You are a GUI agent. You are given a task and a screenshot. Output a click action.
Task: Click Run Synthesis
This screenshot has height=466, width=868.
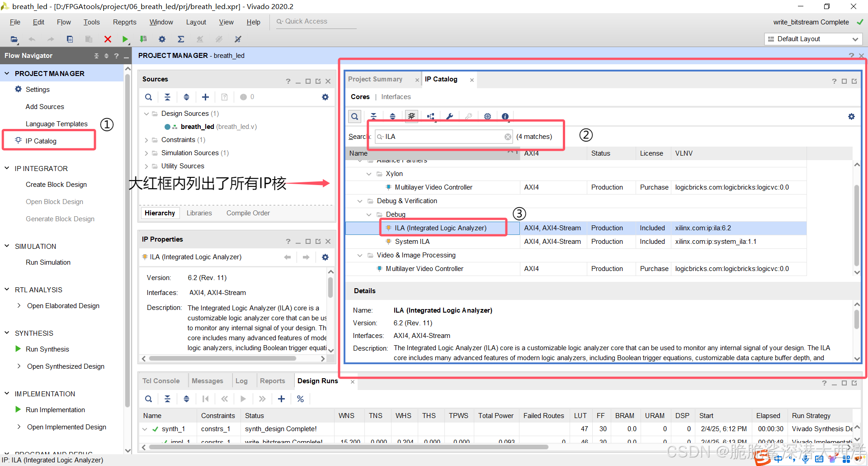point(47,349)
